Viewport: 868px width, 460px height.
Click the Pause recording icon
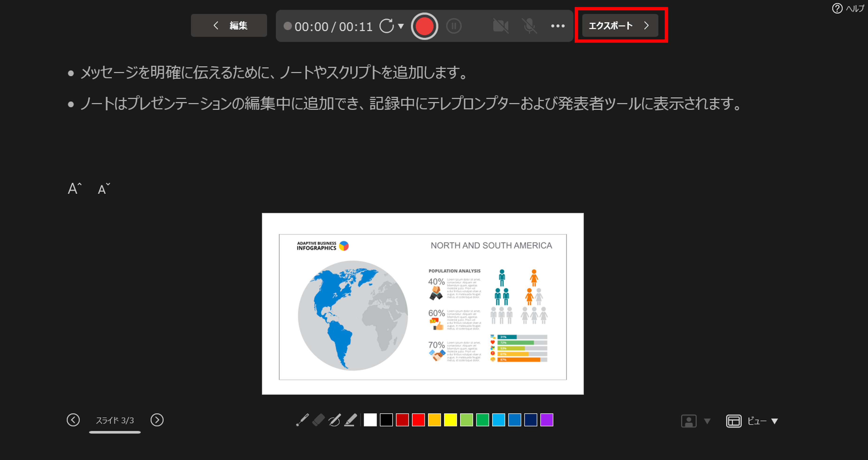454,26
